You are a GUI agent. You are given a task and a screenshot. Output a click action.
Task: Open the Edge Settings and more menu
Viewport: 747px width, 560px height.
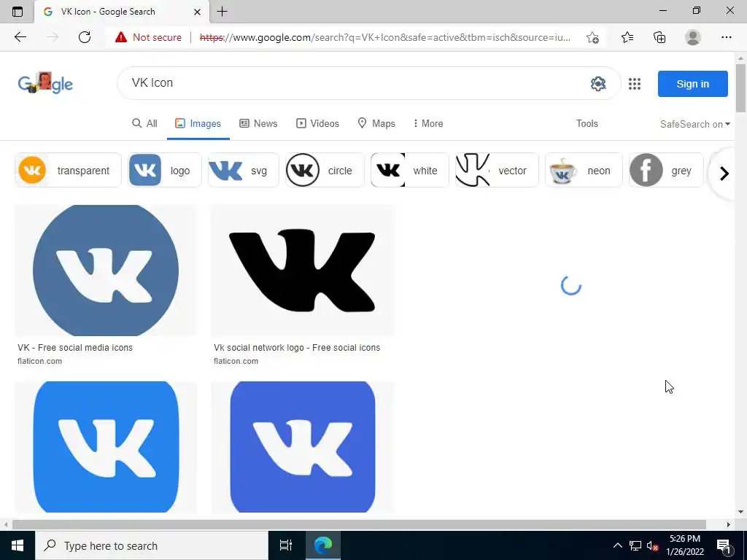[x=726, y=37]
